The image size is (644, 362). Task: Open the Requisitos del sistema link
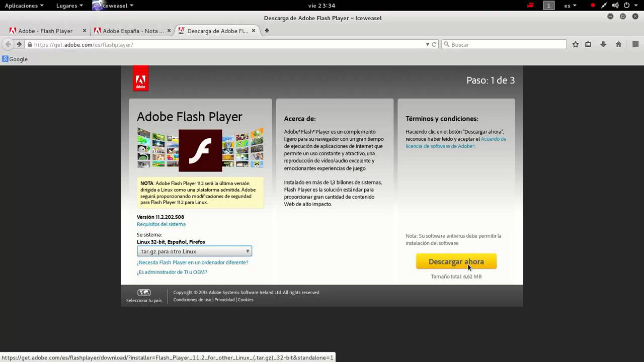tap(161, 224)
